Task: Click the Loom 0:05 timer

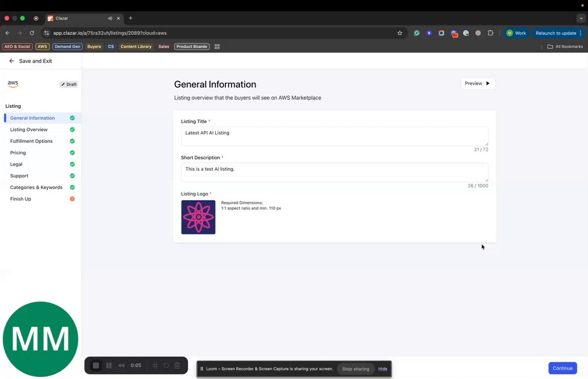Action: [136, 366]
